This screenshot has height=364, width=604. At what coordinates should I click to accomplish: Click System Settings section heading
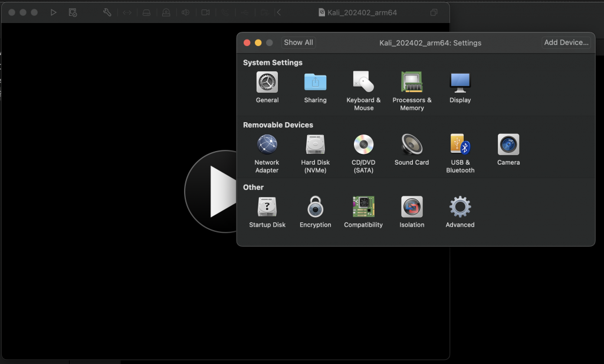(x=273, y=63)
